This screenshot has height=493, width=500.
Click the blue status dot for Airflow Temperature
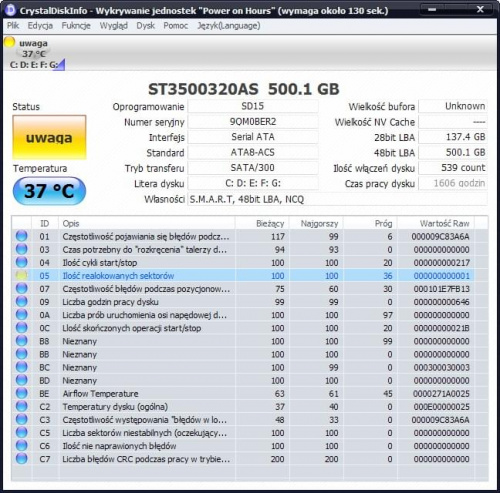tap(22, 393)
